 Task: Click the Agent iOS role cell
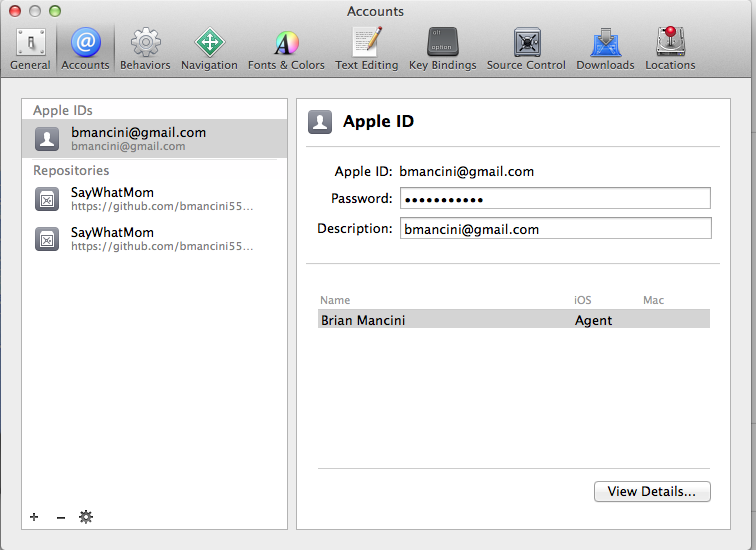(593, 321)
